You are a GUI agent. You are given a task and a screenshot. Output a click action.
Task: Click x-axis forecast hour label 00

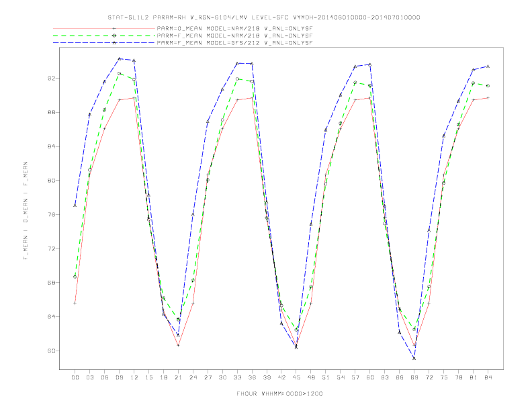pos(75,377)
